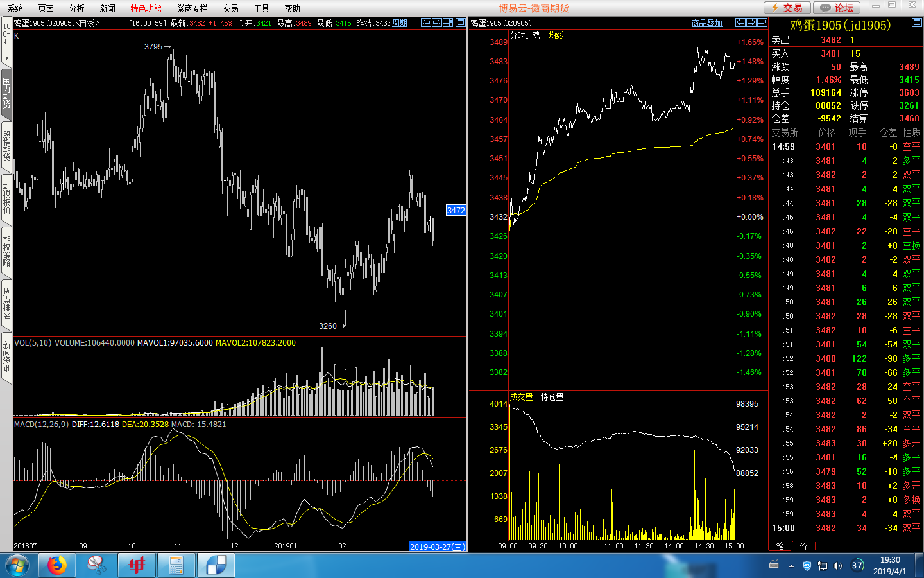Select the 持仓量 chart label
Screen dimensions: 924x578
click(552, 398)
